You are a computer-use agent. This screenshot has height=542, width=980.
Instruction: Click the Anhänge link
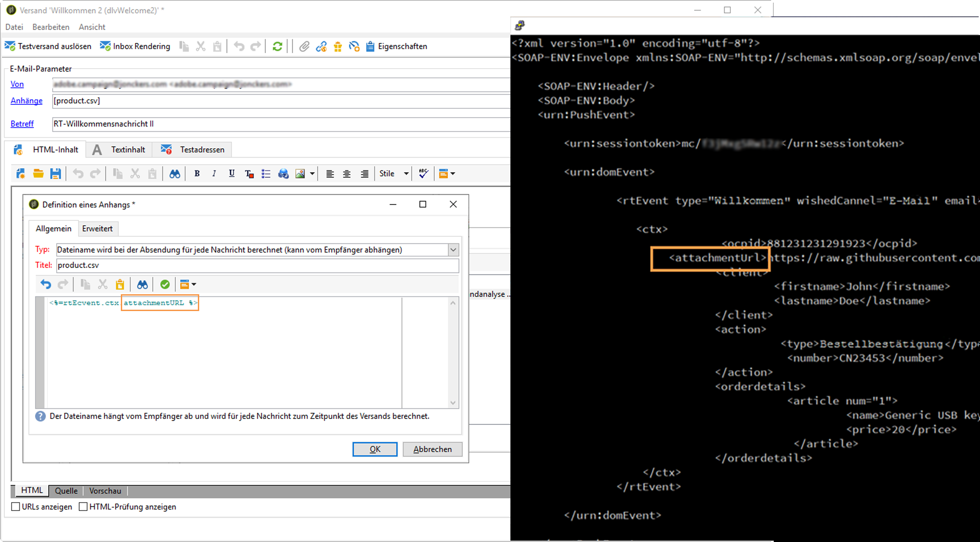click(27, 101)
